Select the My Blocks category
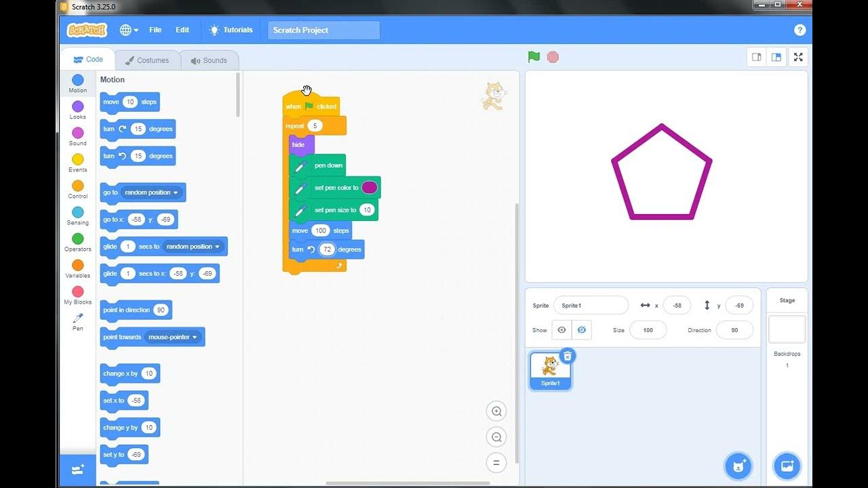Screen dimensions: 868x488 pyautogui.click(x=78, y=296)
